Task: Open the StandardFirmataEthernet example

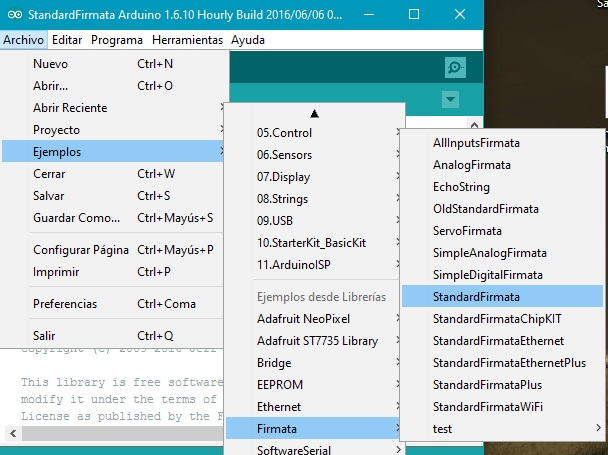Action: click(503, 341)
